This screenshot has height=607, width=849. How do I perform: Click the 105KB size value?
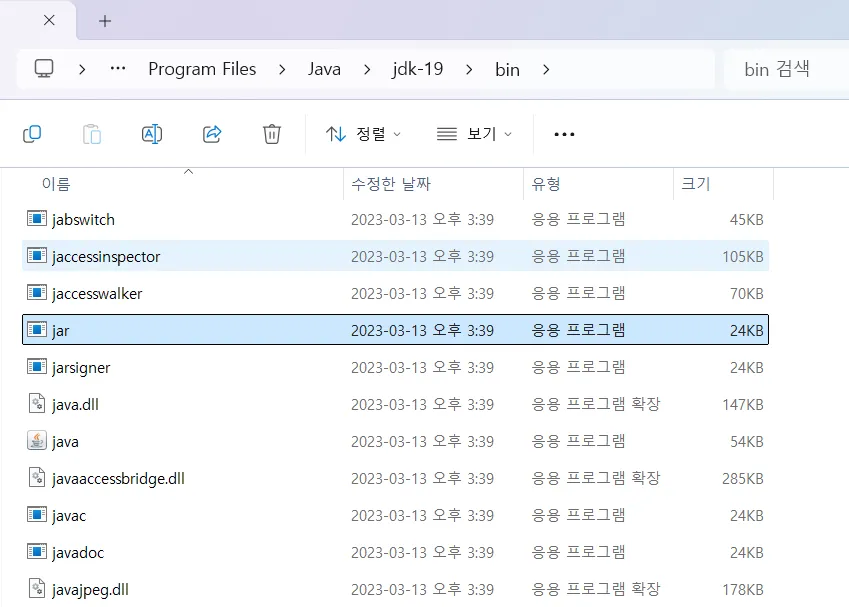tap(743, 256)
